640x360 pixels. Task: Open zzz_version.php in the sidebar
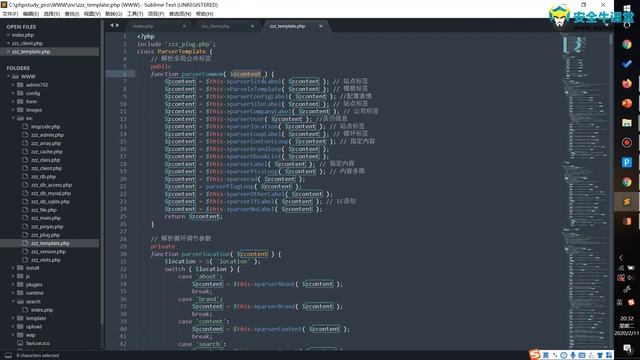pyautogui.click(x=48, y=251)
